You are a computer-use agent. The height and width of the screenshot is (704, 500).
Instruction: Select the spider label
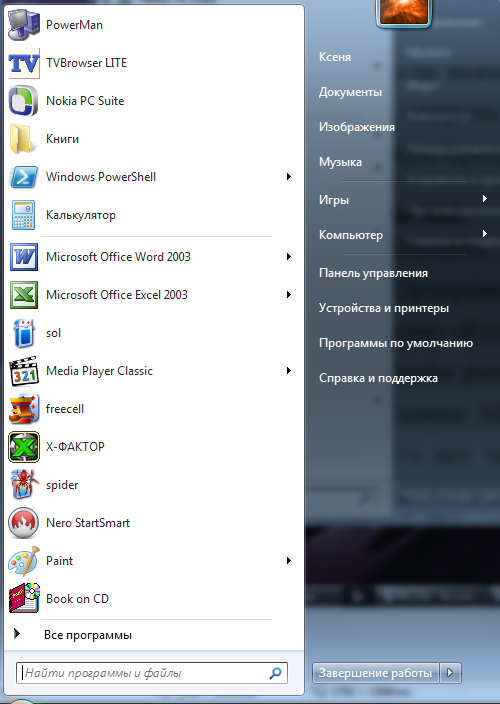pyautogui.click(x=62, y=485)
